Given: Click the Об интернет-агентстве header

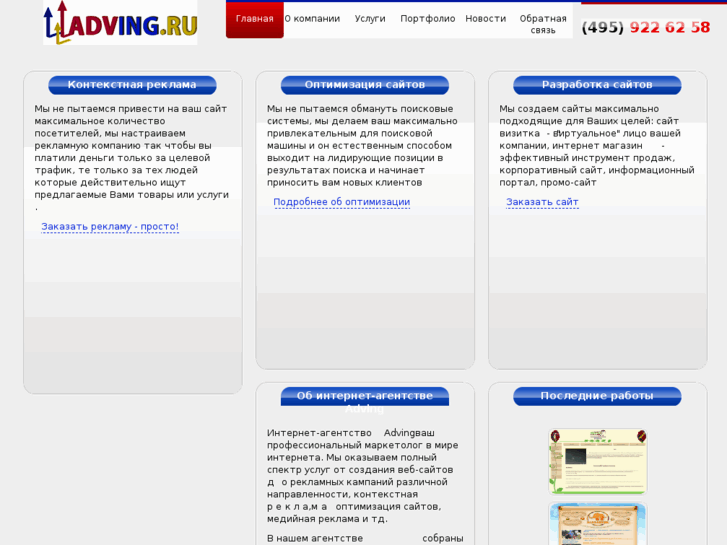Looking at the screenshot, I should pyautogui.click(x=365, y=396).
